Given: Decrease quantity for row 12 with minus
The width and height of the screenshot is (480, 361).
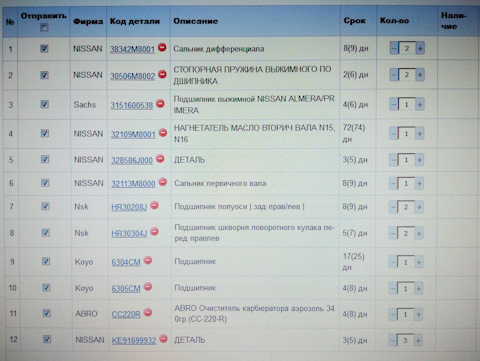Looking at the screenshot, I should point(393,340).
